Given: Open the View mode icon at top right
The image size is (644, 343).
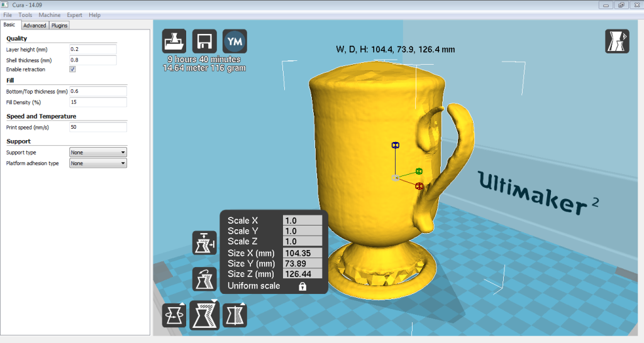Looking at the screenshot, I should [617, 41].
